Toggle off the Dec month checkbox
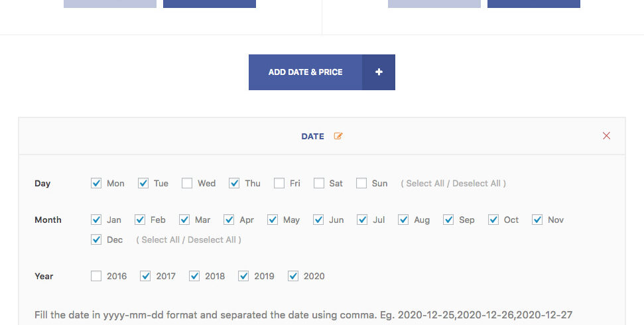 [97, 240]
